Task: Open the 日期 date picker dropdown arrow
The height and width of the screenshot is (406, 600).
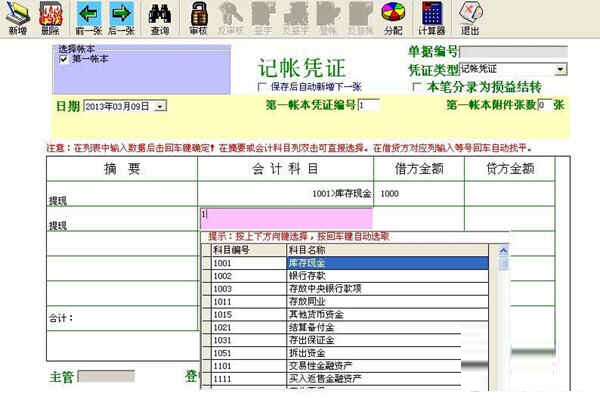Action: (x=160, y=106)
